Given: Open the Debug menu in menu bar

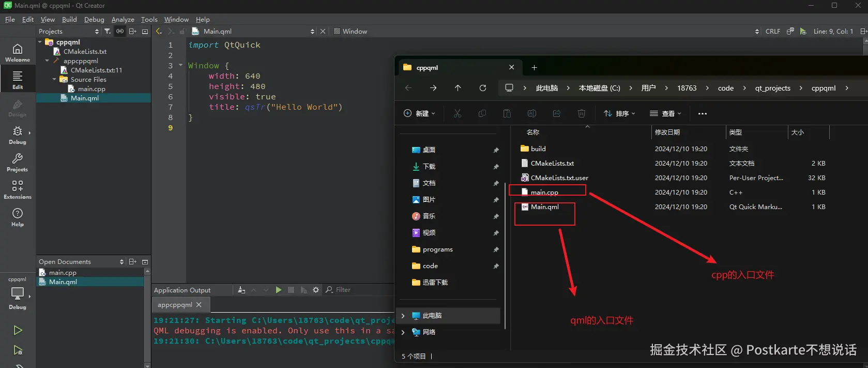Looking at the screenshot, I should (94, 19).
